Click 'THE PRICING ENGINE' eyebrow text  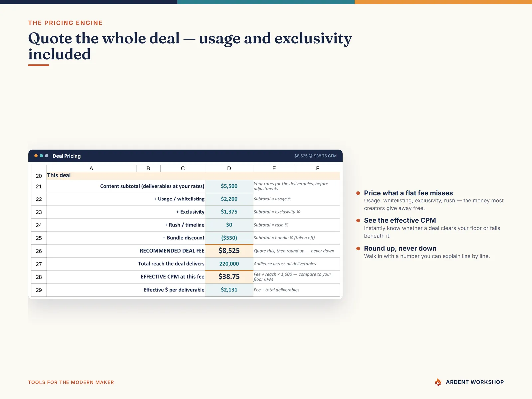(x=65, y=23)
